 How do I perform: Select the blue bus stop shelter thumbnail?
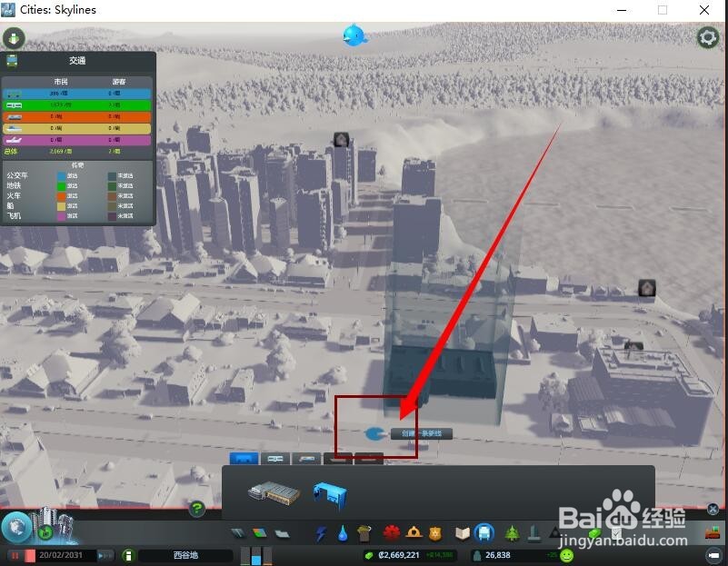[x=330, y=495]
